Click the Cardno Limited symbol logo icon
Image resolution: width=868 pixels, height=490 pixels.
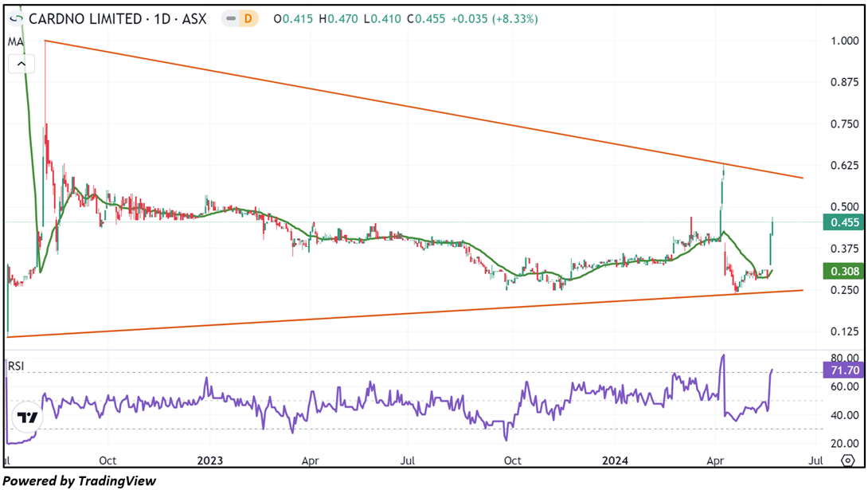pos(16,19)
